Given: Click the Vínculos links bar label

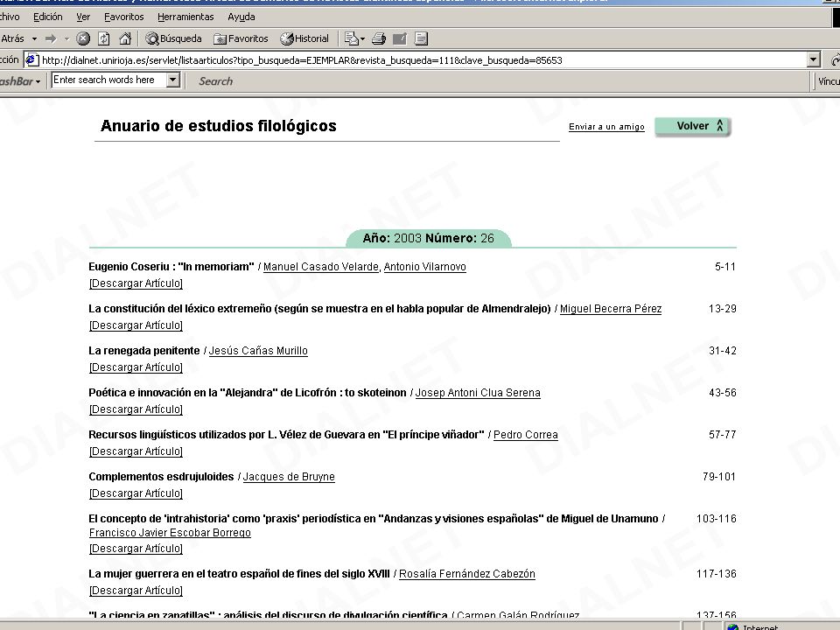Looking at the screenshot, I should tap(829, 81).
